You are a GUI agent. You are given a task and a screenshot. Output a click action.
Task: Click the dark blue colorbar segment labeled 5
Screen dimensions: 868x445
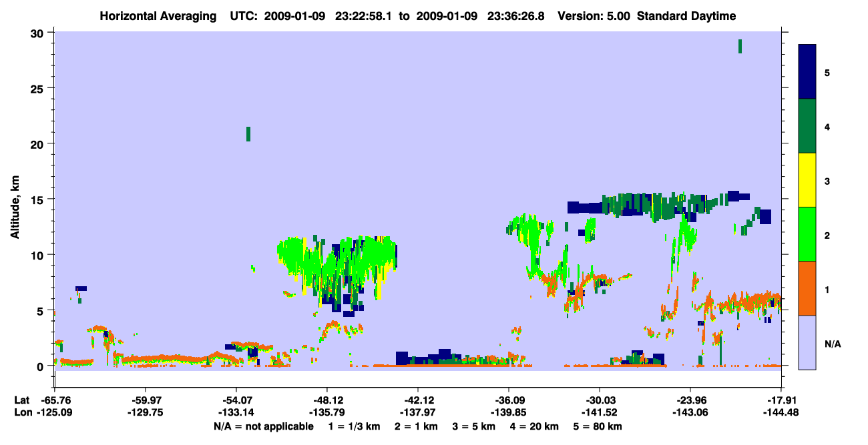tap(807, 72)
